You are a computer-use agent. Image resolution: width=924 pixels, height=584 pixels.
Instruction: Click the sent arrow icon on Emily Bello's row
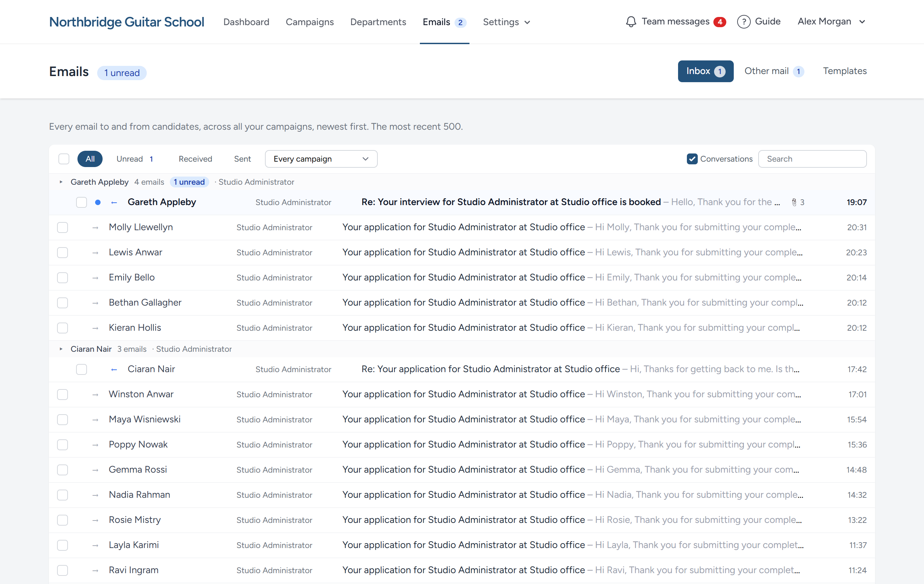click(95, 278)
